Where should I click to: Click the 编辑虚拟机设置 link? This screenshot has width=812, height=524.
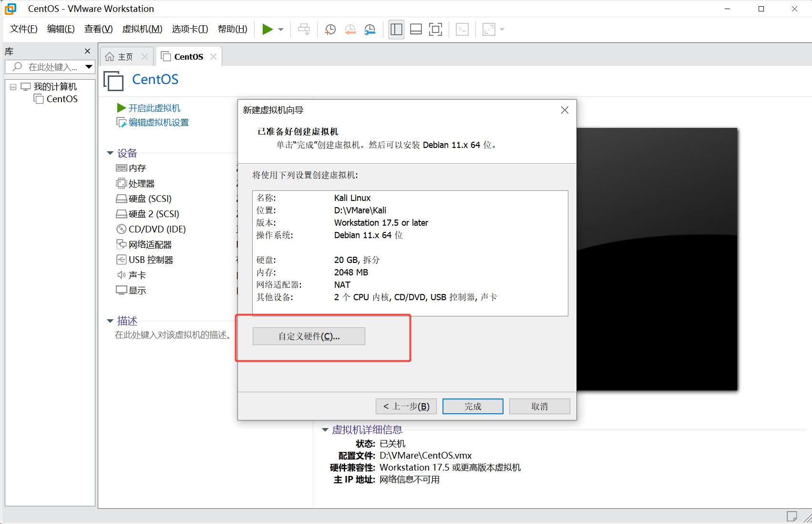(158, 123)
